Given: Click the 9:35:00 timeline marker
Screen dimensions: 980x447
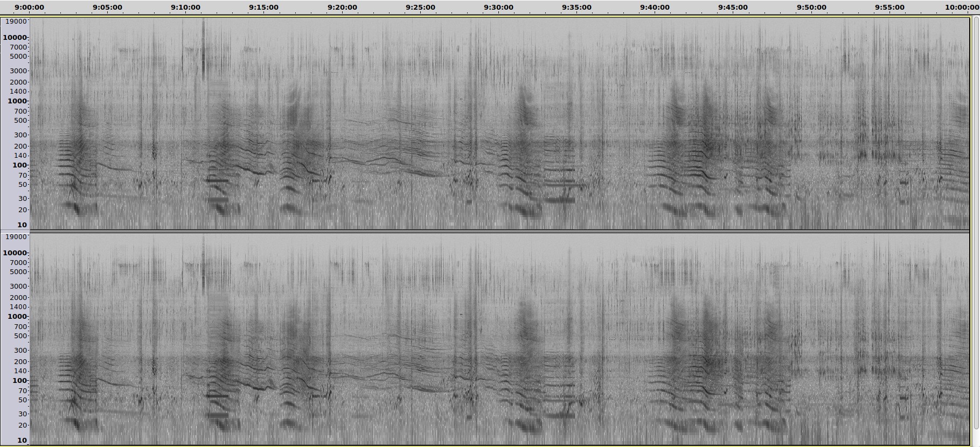Looking at the screenshot, I should pyautogui.click(x=576, y=8).
